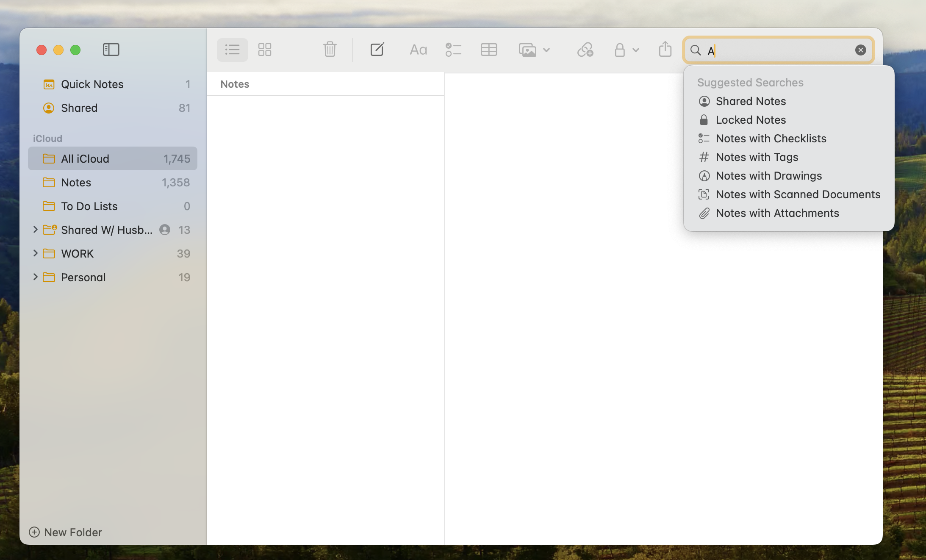Expand the WORK folder
The width and height of the screenshot is (926, 560).
(x=36, y=253)
